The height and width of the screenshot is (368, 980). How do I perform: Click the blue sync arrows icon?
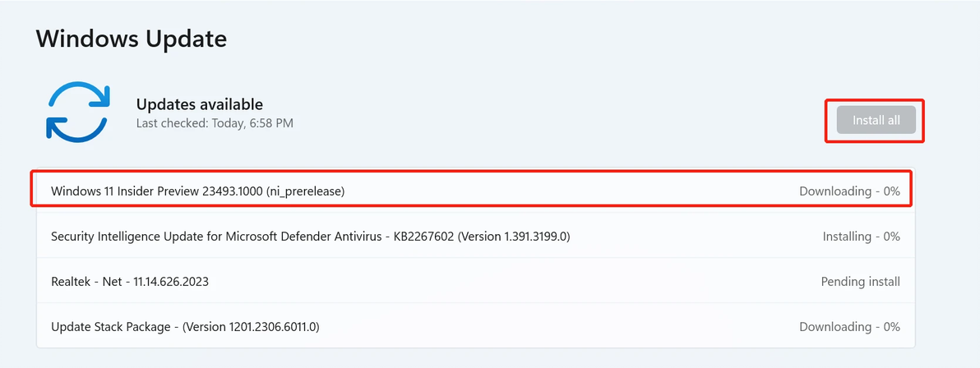point(76,112)
